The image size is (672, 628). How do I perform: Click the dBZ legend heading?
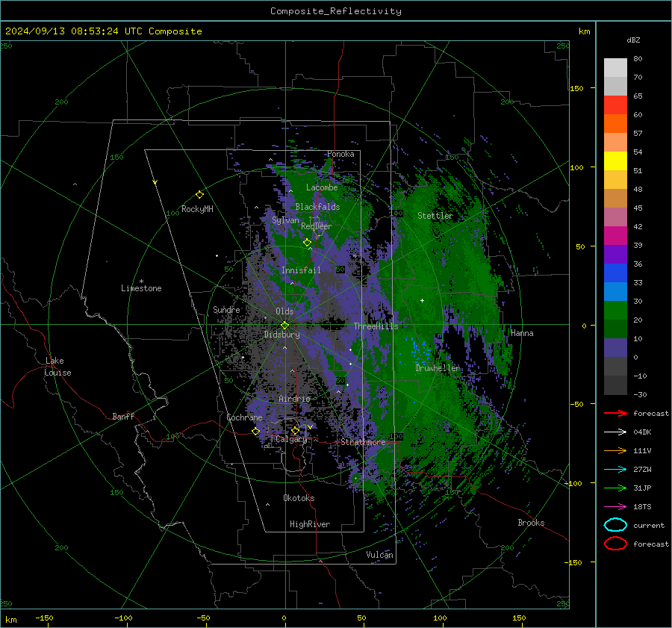(633, 40)
